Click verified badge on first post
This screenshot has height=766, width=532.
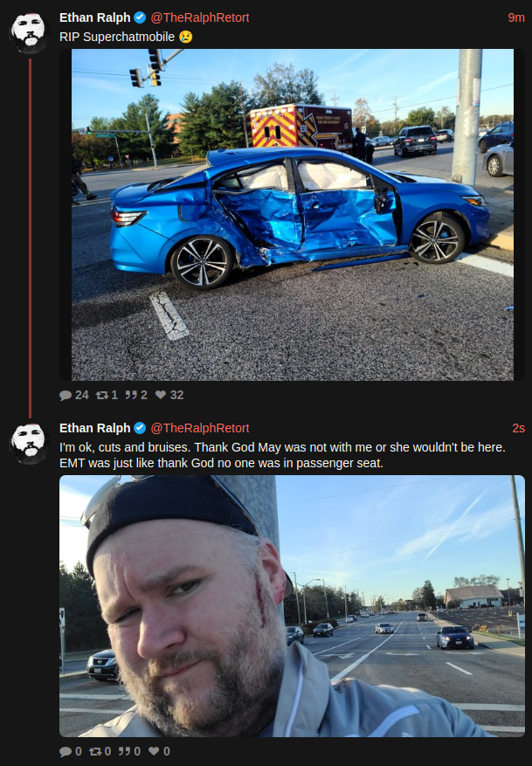click(140, 17)
